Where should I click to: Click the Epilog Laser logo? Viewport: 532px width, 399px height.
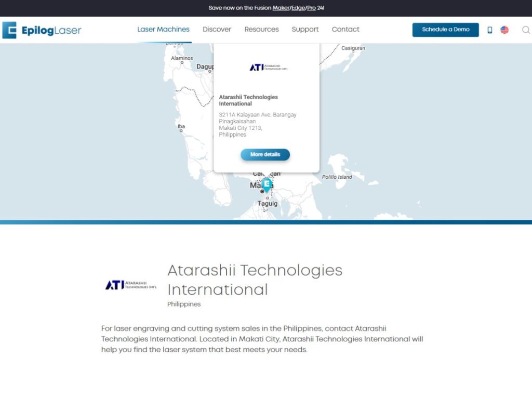[42, 30]
